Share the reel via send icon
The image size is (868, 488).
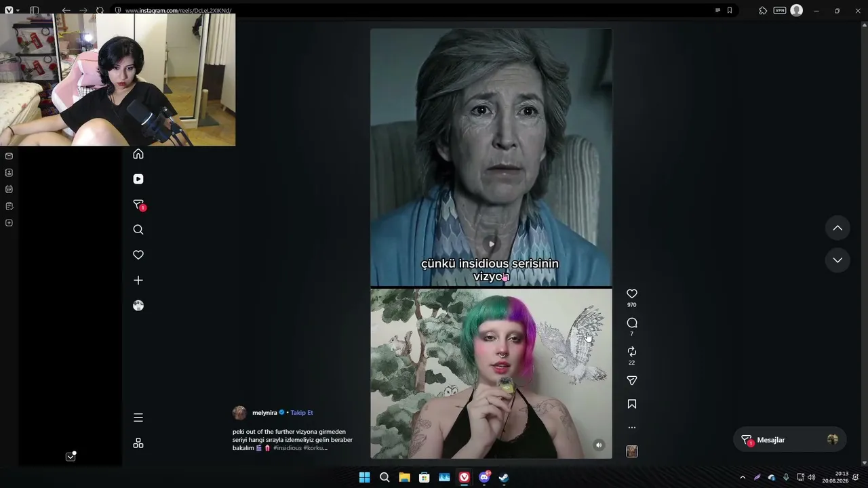632,381
